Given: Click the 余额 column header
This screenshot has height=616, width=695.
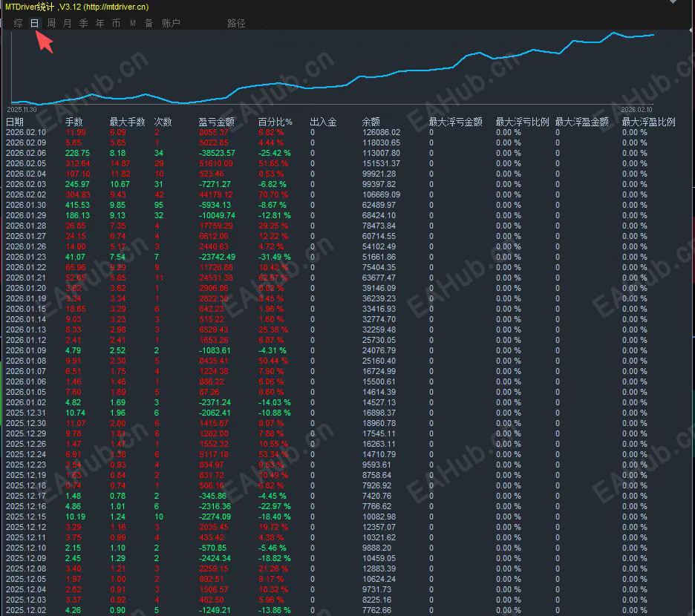Looking at the screenshot, I should click(371, 122).
